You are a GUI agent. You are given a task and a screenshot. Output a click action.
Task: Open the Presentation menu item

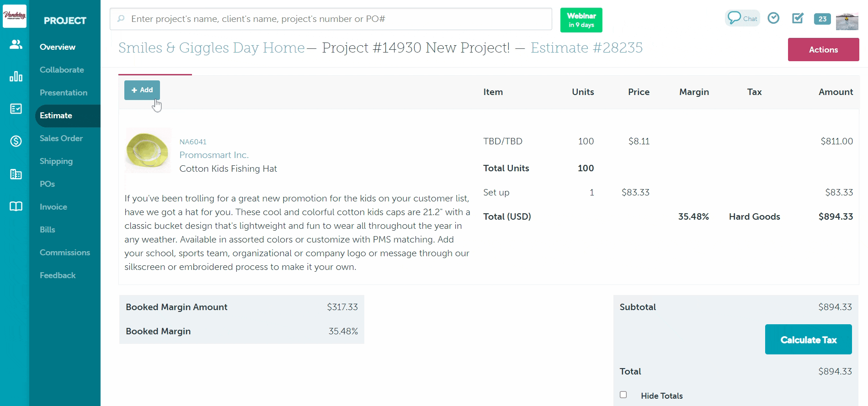coord(64,93)
